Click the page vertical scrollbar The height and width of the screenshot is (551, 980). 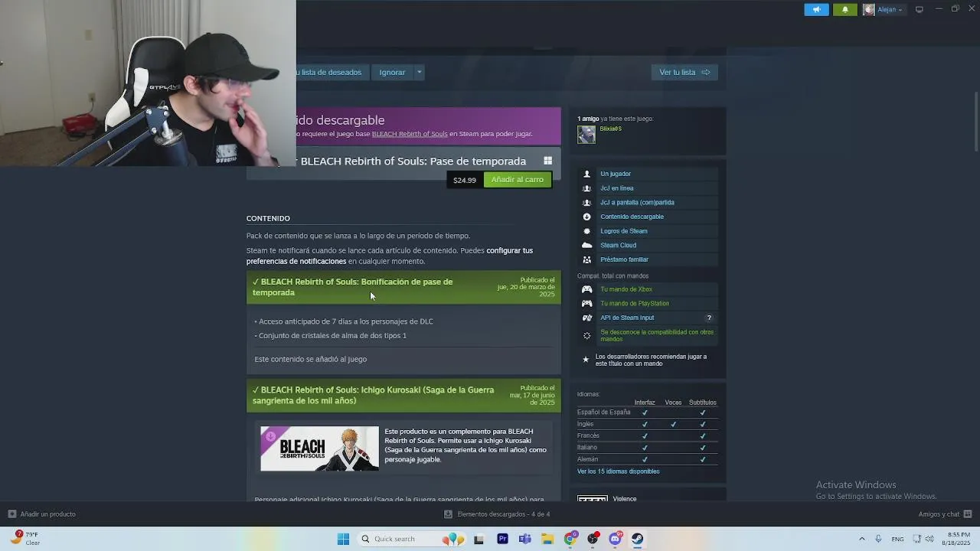point(975,121)
